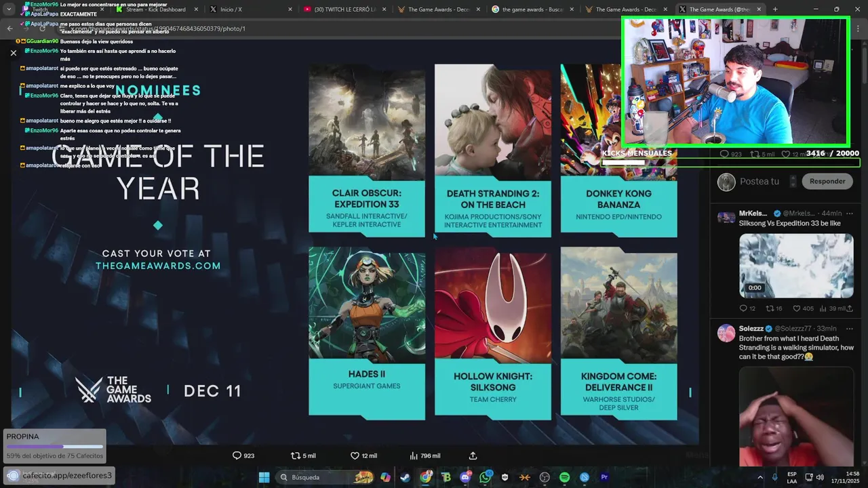Open Adobe Premiere Pro from taskbar
The width and height of the screenshot is (868, 488).
[604, 477]
